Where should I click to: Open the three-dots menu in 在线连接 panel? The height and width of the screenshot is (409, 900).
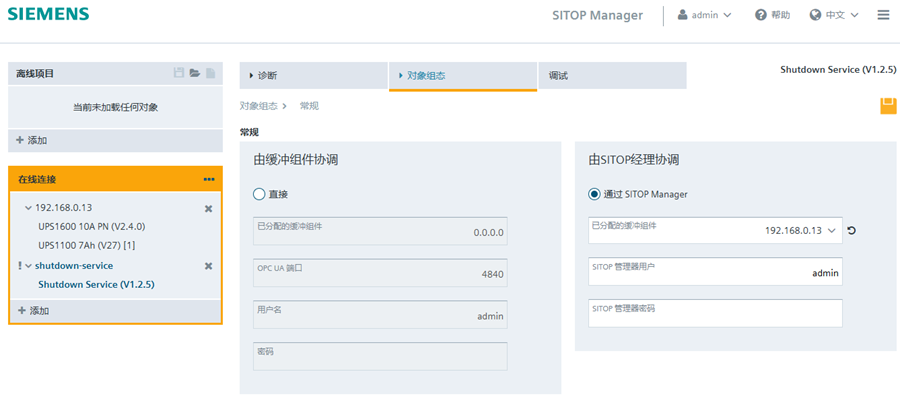pyautogui.click(x=208, y=179)
